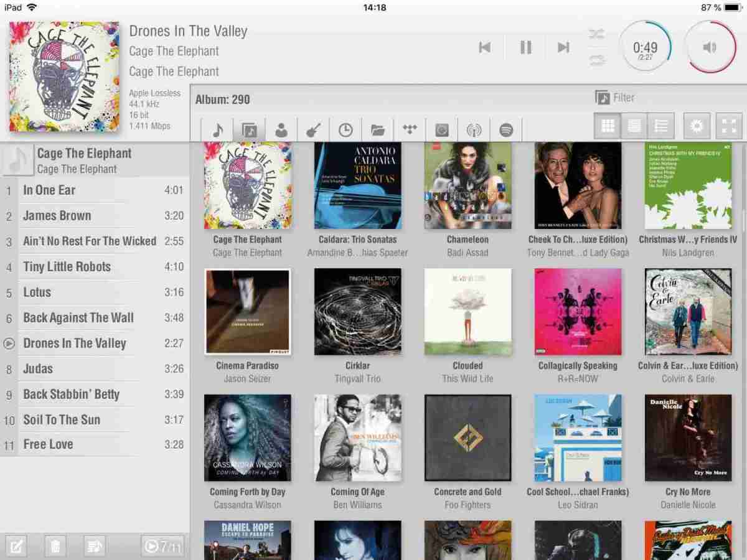Open Coming Of Age by Ben Williams
Viewport: 747px width, 560px height.
tap(358, 437)
